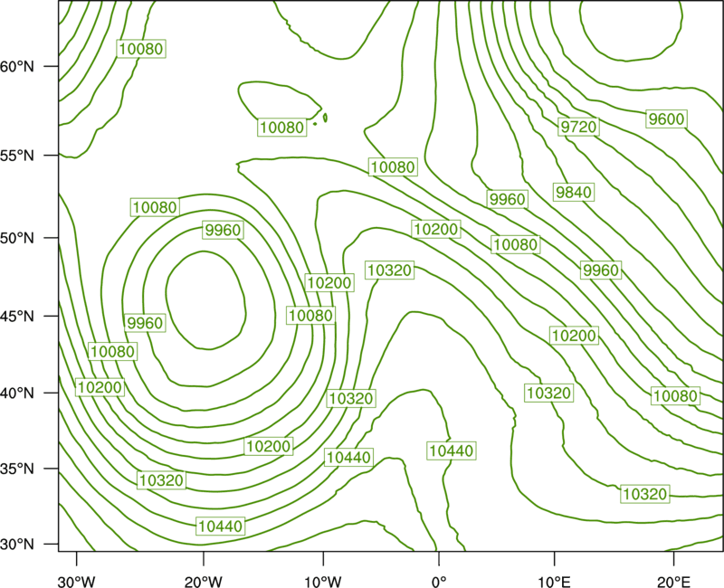
Task: Click the 10°E longitude axis label
Action: point(554,582)
